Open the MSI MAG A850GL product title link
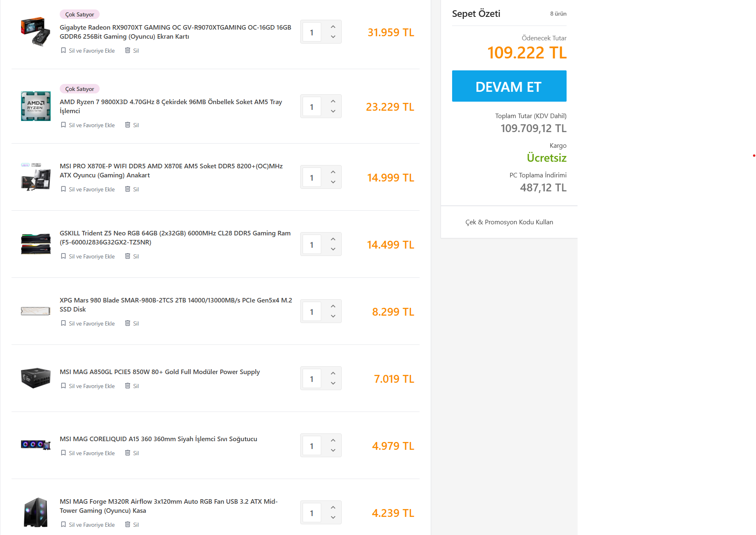756x535 pixels. [x=160, y=372]
